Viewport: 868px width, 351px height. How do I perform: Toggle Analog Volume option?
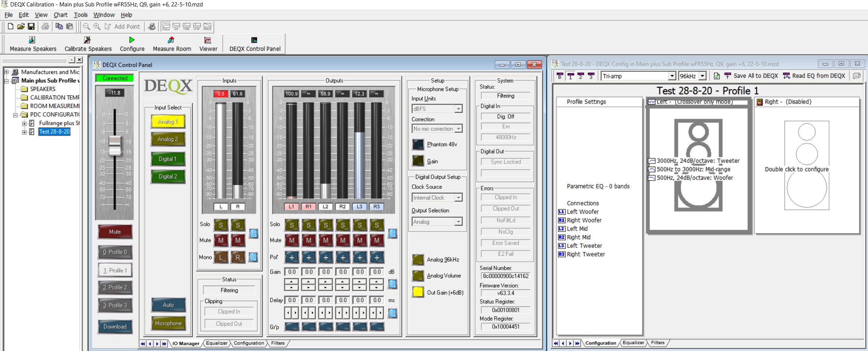(x=418, y=276)
